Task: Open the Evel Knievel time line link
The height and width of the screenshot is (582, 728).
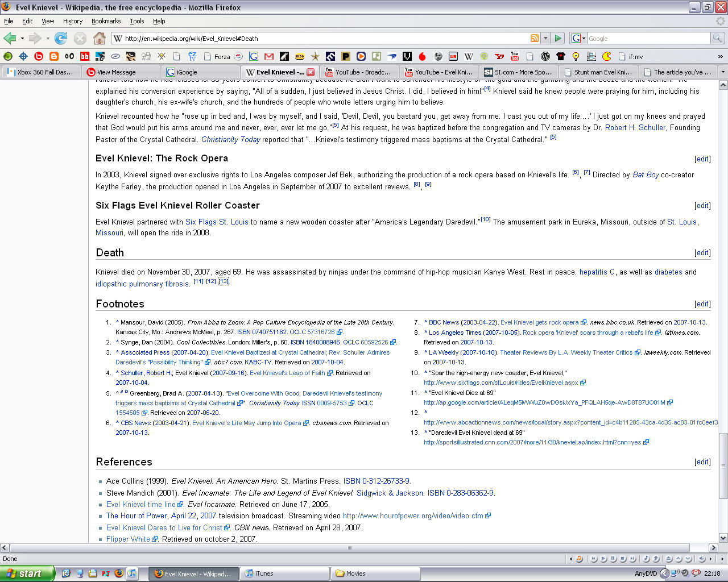Action: (141, 505)
